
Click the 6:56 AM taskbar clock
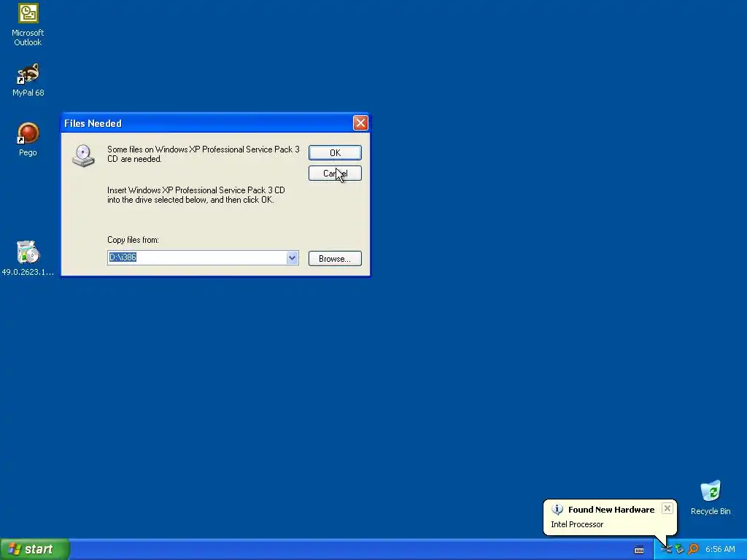click(x=720, y=550)
